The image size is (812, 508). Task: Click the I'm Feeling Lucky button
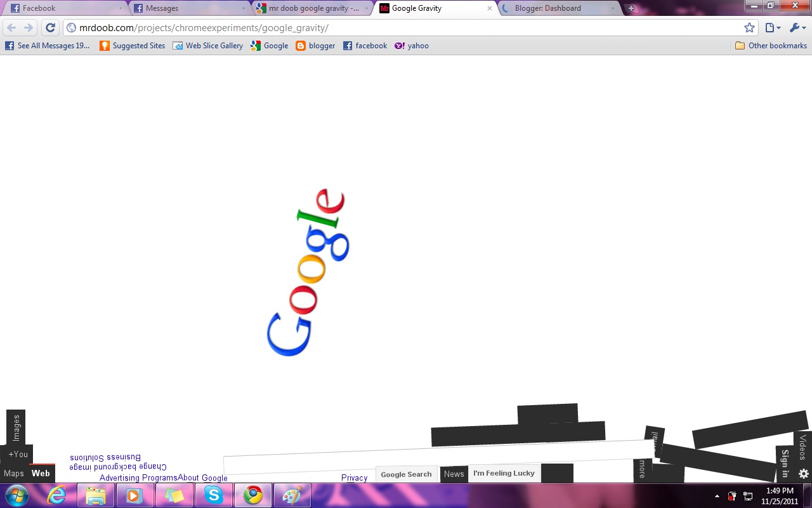pos(504,473)
